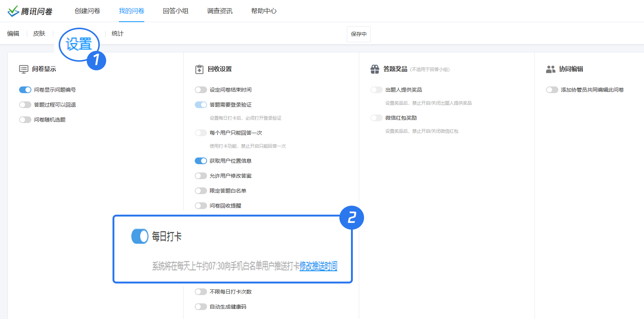The height and width of the screenshot is (319, 644).
Task: Click the Tencent Survey logo icon
Action: click(x=13, y=11)
